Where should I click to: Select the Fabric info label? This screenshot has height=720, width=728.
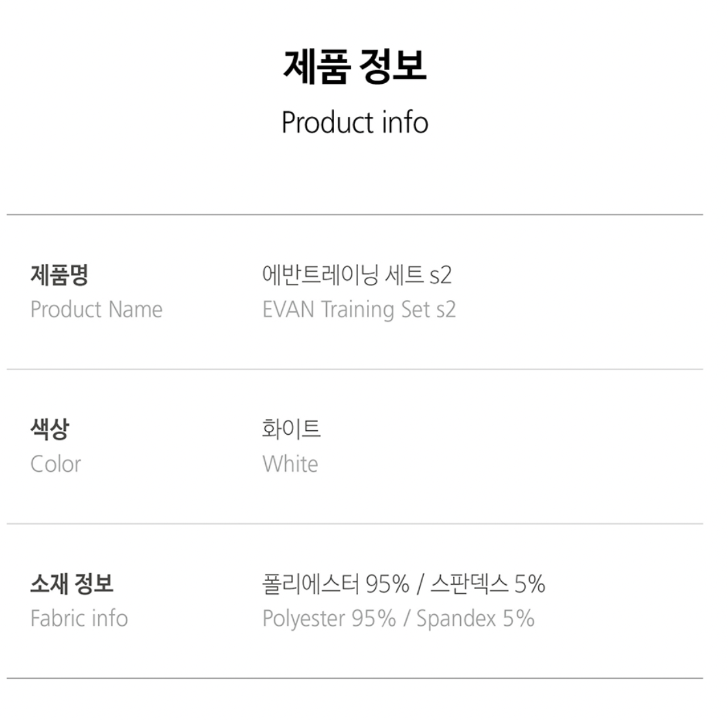[79, 618]
